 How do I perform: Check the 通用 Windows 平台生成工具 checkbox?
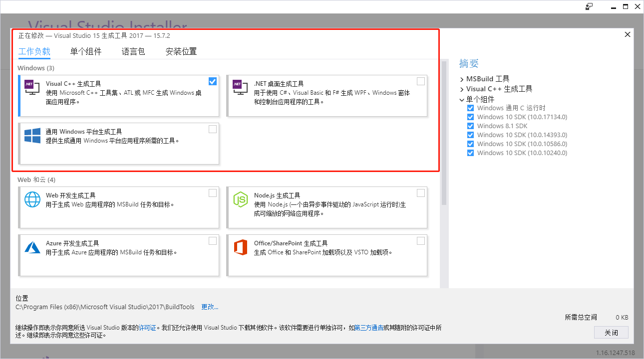[x=213, y=129]
